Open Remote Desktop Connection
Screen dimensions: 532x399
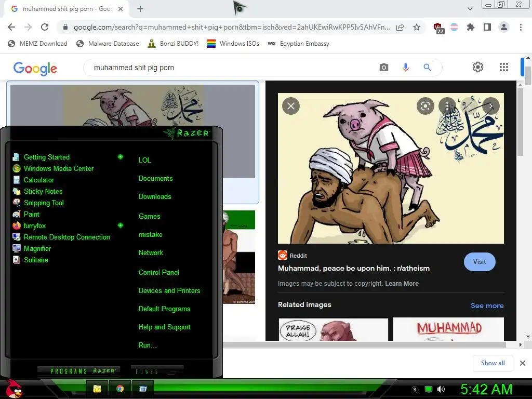click(x=61, y=237)
